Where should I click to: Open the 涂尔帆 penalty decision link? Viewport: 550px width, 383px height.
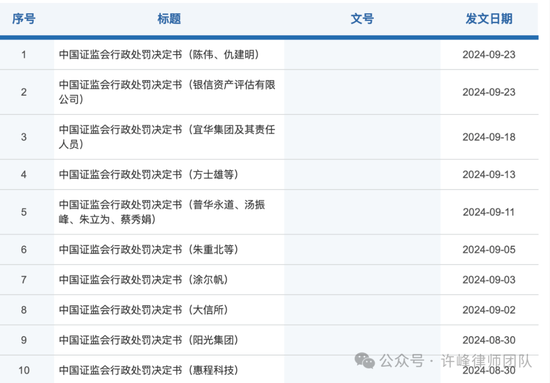point(143,280)
